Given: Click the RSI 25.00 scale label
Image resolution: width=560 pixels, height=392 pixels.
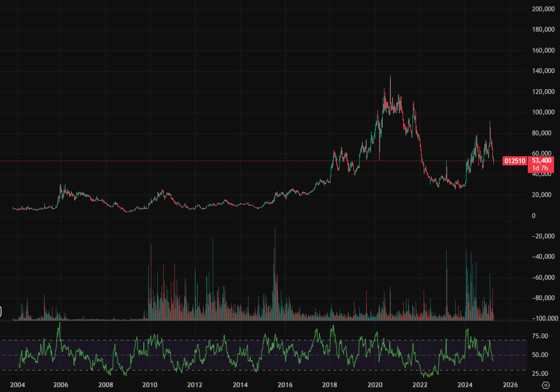Looking at the screenshot, I should [540, 374].
